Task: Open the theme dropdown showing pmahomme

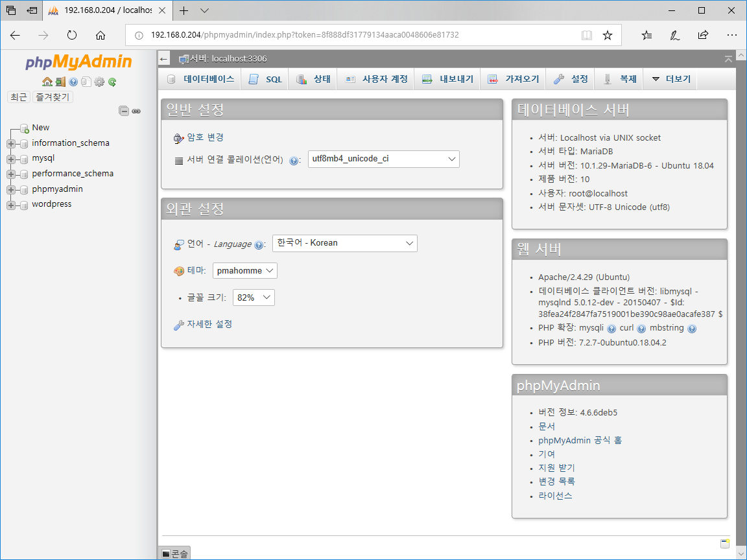Action: tap(245, 270)
